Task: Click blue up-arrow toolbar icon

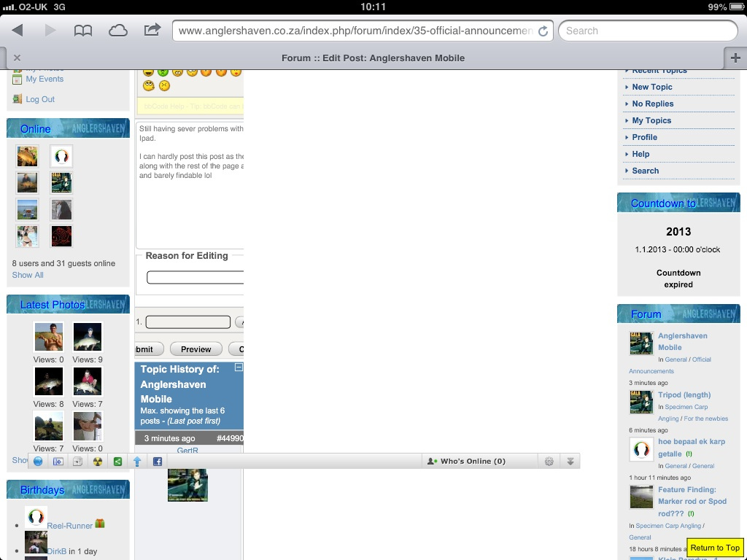Action: tap(137, 461)
